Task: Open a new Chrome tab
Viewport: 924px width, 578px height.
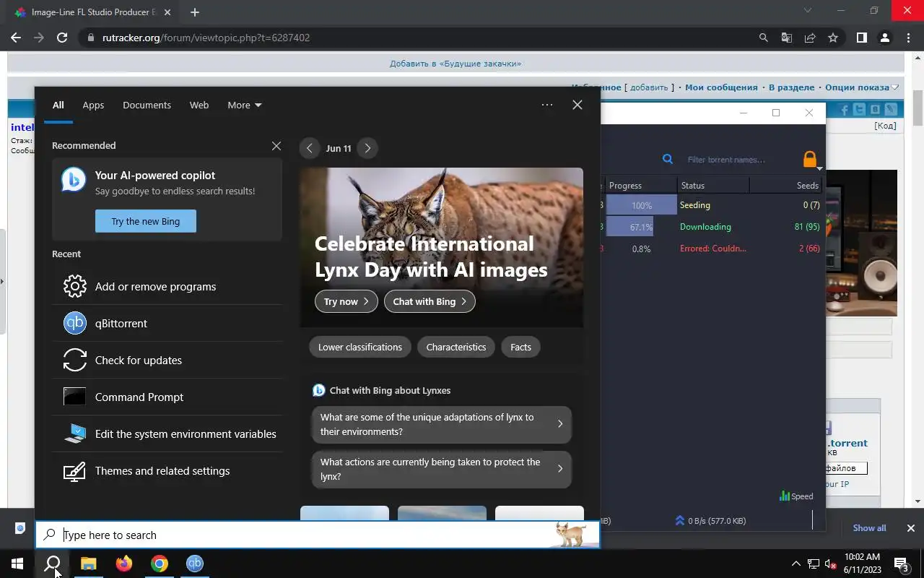Action: point(195,12)
